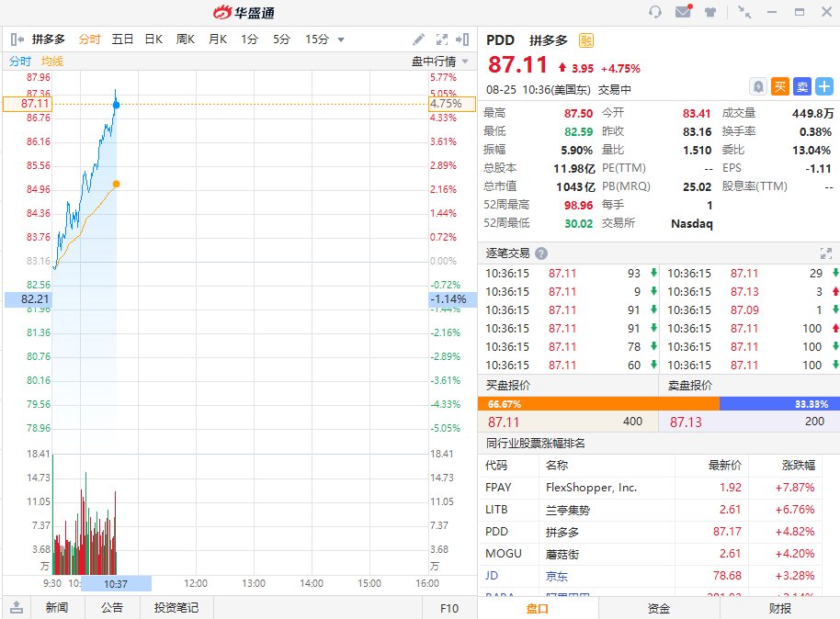Toggle the 均线 average line display
The height and width of the screenshot is (619, 840).
[52, 62]
